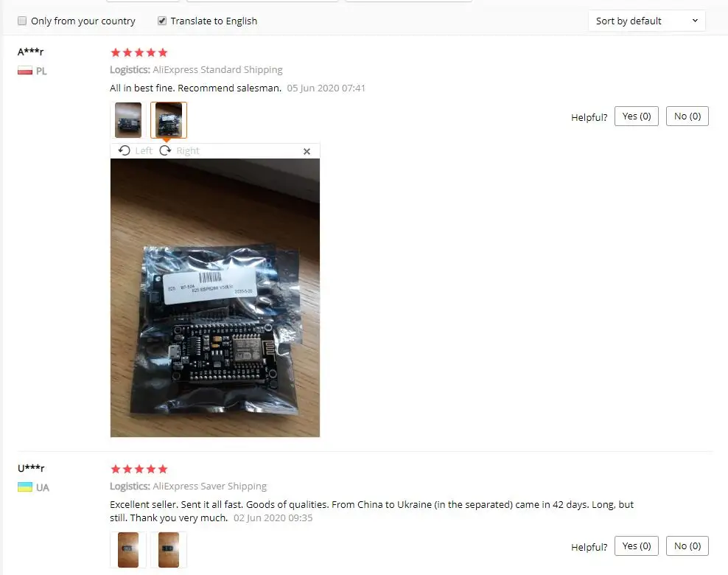Click the enlarged ESP8266 board photo

point(215,298)
